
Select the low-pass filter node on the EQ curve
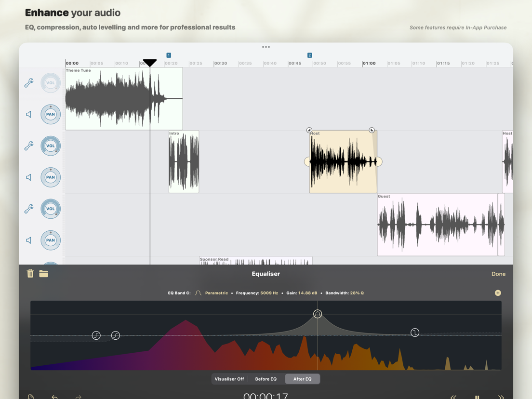(414, 332)
